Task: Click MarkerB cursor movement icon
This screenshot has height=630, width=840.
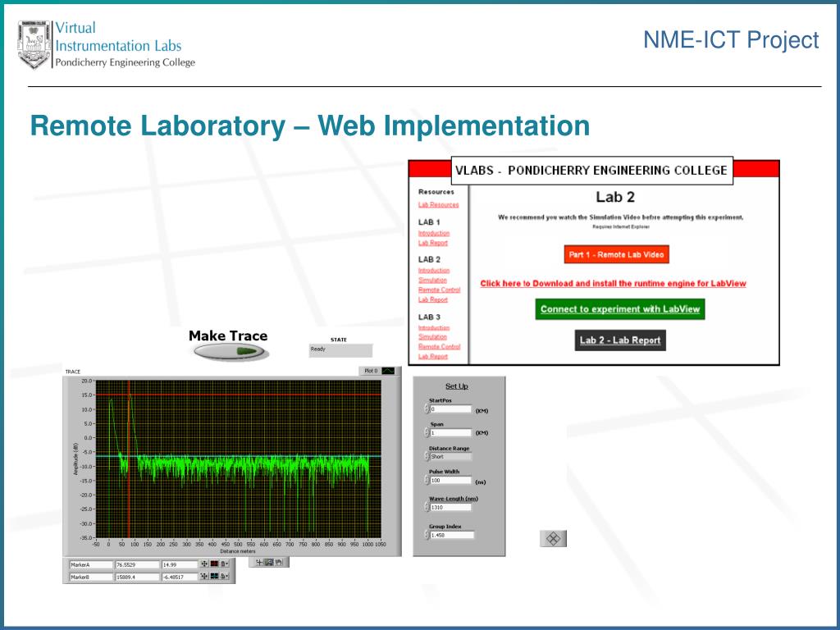Action: point(204,577)
